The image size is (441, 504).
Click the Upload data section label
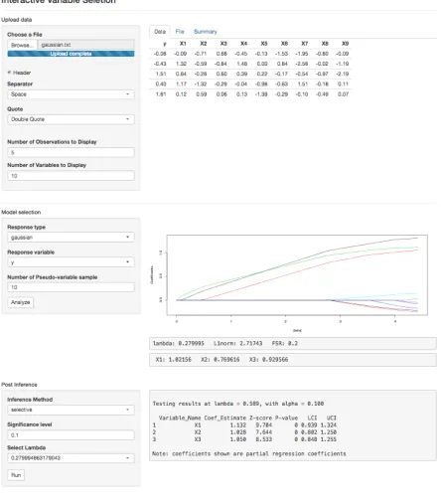point(17,20)
